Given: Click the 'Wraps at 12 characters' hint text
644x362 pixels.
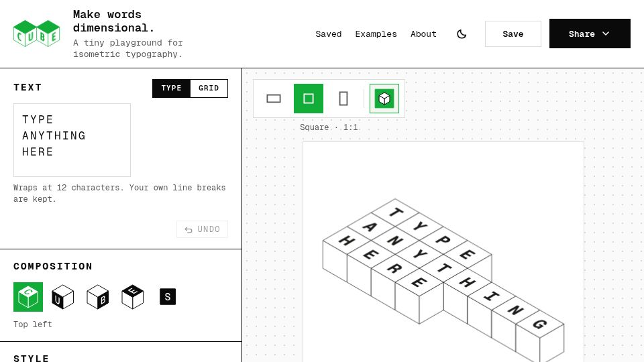Looking at the screenshot, I should pyautogui.click(x=119, y=193).
